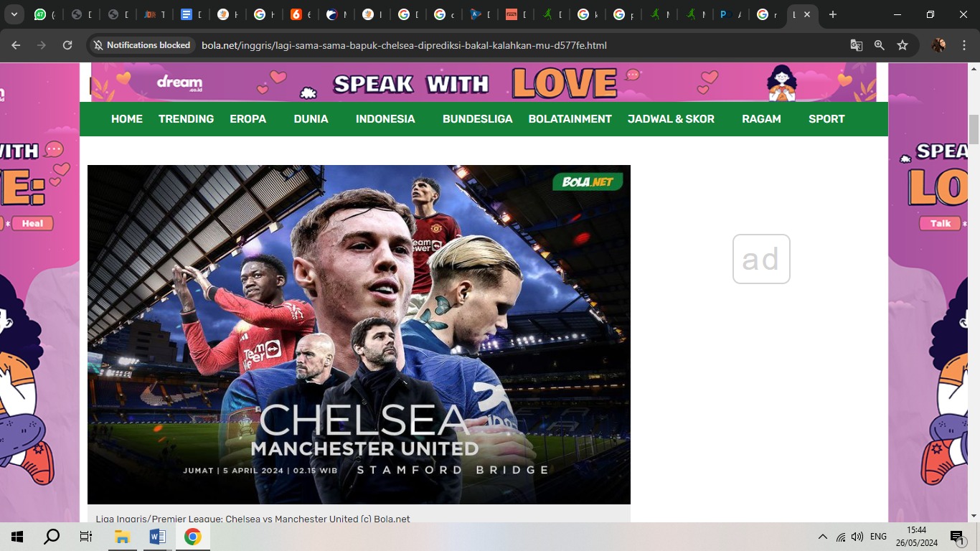Expand the RAGAM navigation menu
The width and height of the screenshot is (980, 551).
coord(761,119)
